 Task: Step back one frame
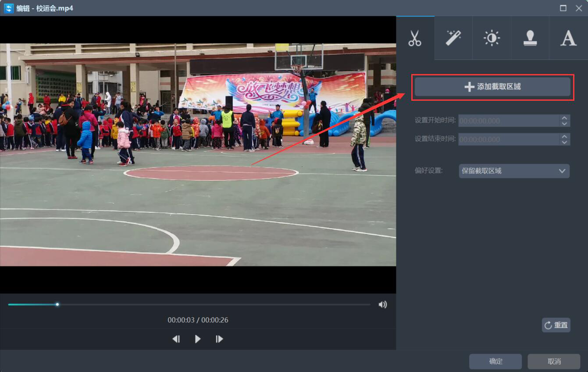[176, 339]
